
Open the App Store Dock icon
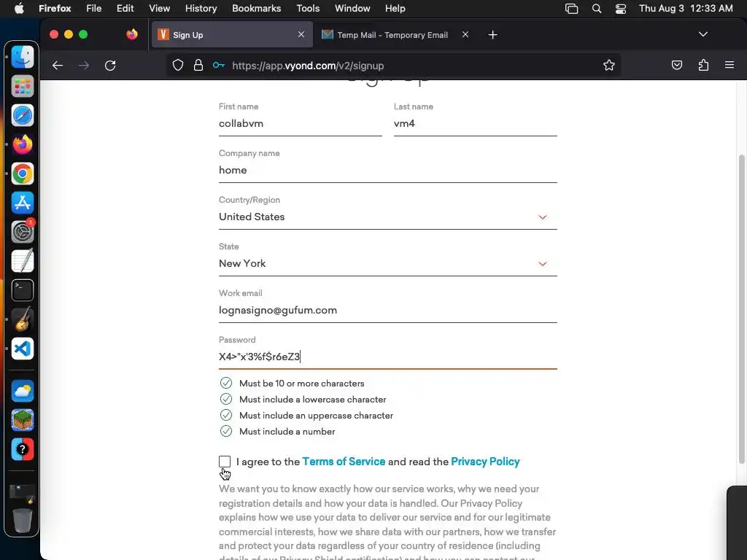coord(23,203)
